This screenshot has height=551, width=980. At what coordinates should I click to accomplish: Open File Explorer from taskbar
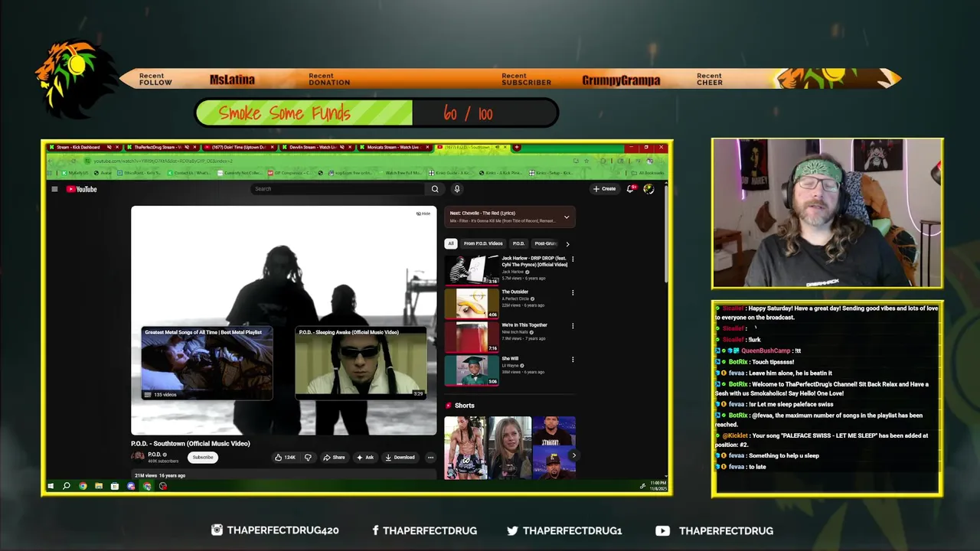(x=99, y=486)
